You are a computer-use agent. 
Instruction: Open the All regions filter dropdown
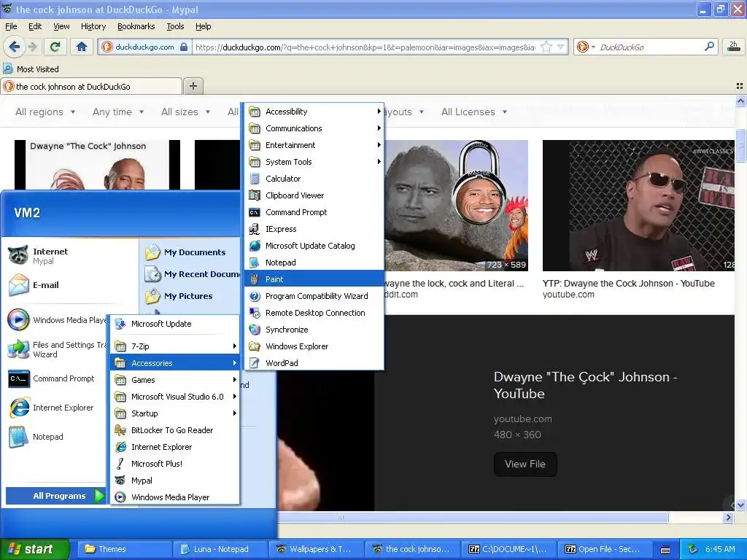click(x=45, y=112)
